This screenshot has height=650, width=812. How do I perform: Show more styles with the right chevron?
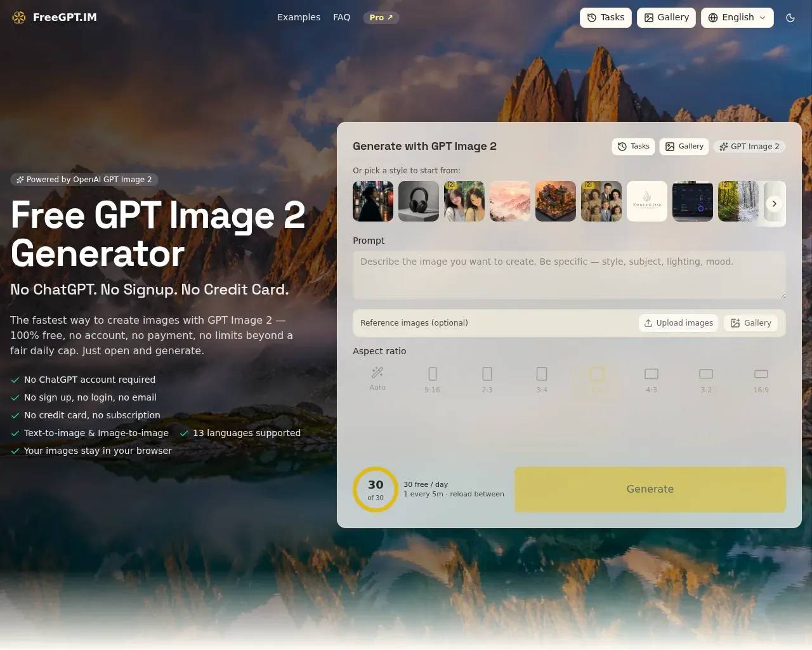[x=774, y=204]
